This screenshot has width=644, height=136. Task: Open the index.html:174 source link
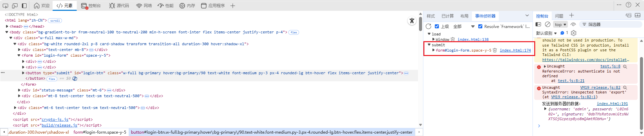[x=515, y=50]
